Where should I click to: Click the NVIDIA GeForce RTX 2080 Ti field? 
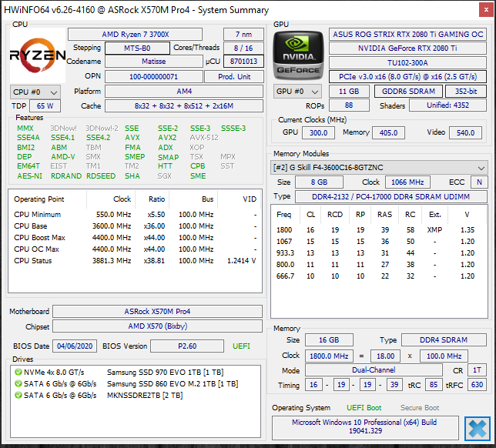coord(407,48)
